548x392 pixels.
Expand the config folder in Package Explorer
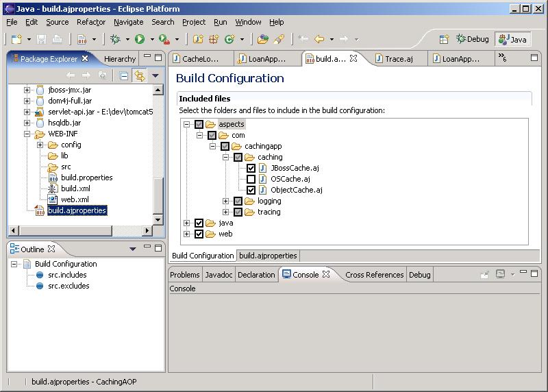tap(40, 145)
